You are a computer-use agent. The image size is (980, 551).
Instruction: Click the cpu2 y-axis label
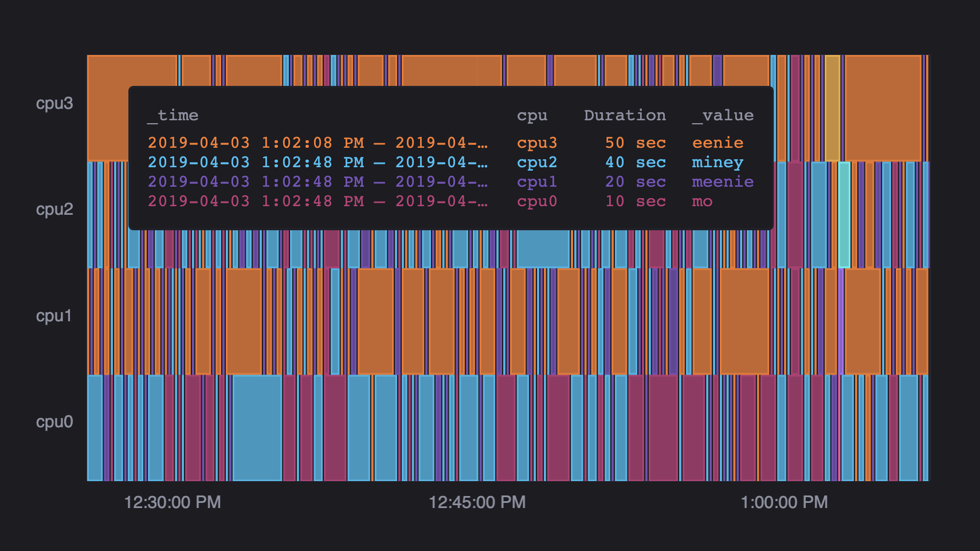54,210
